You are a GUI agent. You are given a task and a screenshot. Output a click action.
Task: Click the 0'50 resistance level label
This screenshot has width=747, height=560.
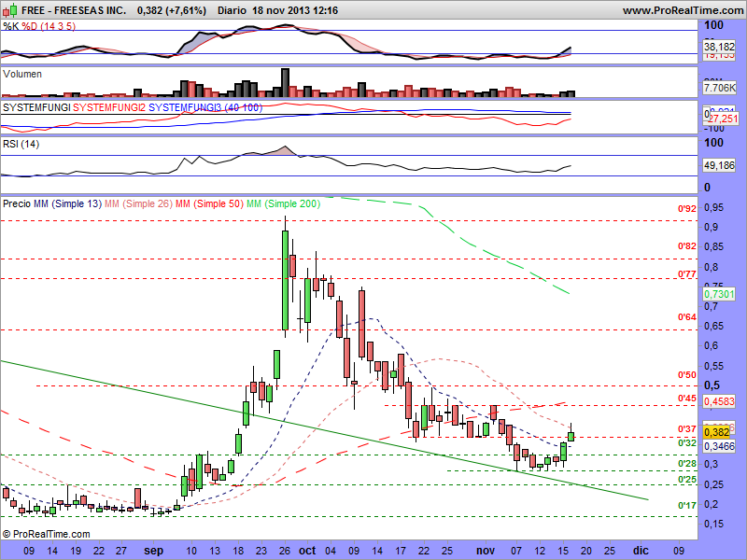[x=687, y=375]
